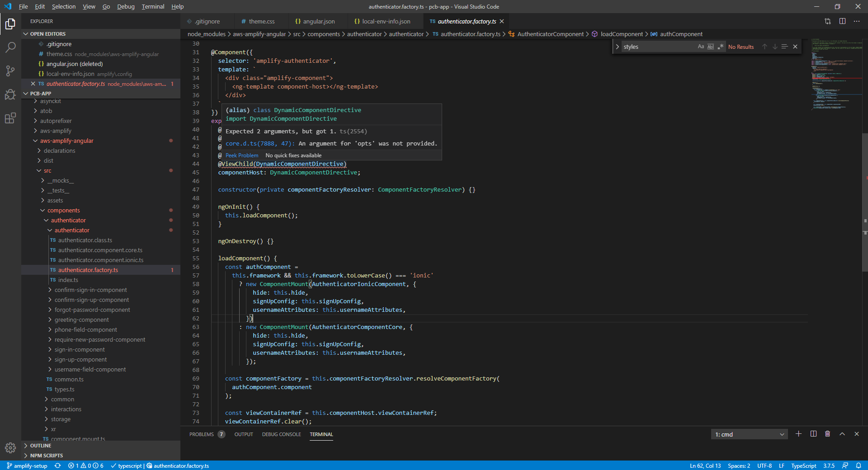Viewport: 868px width, 470px height.
Task: Go to previous match in find widget
Action: [x=764, y=47]
